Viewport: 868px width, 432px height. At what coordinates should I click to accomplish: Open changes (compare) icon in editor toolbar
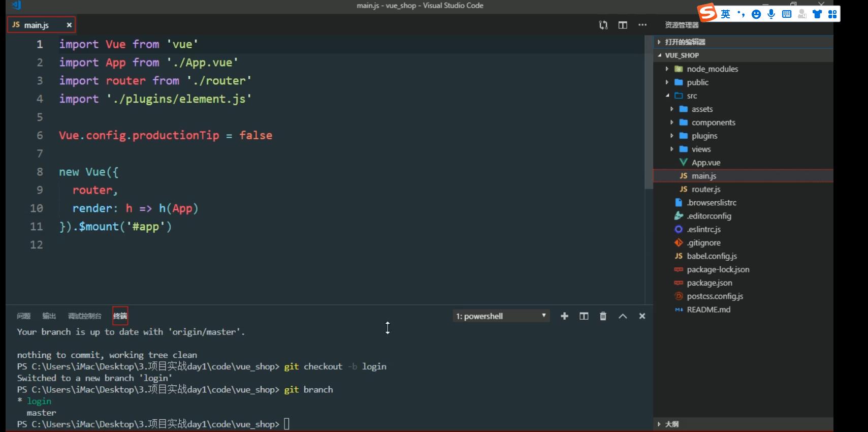pos(603,25)
